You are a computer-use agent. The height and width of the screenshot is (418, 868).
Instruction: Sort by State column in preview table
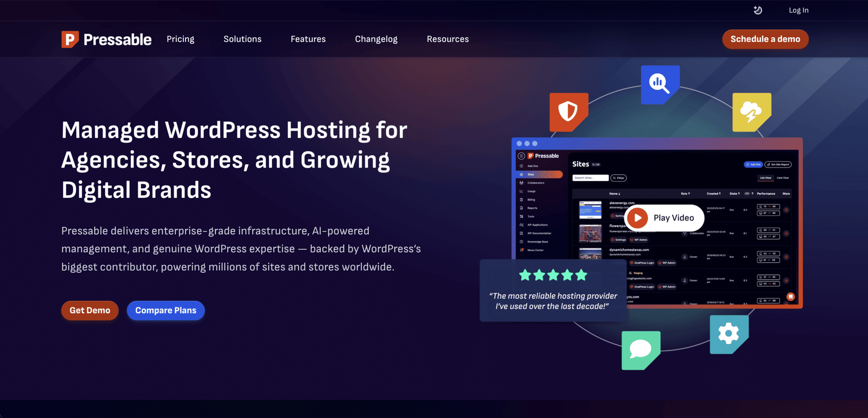735,194
